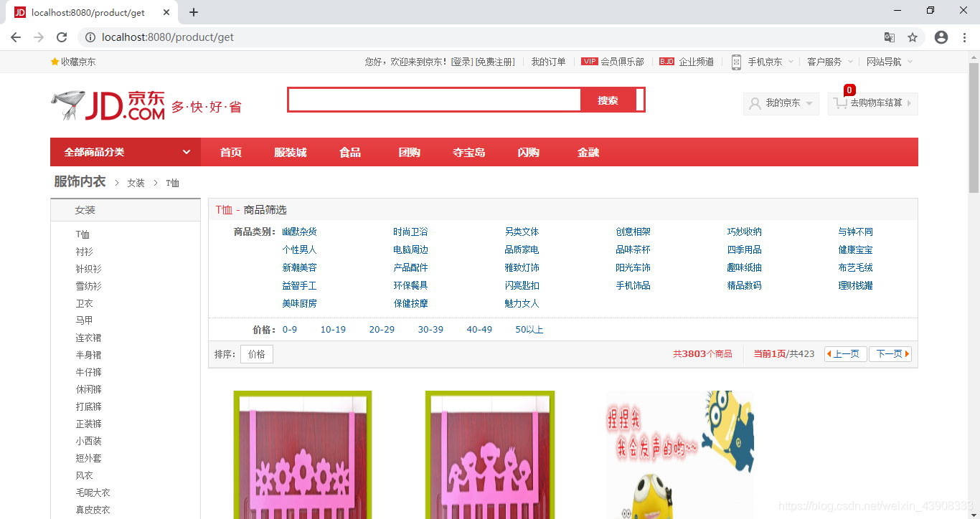Select 牛仔裤 in the sidebar
980x519 pixels.
(89, 372)
